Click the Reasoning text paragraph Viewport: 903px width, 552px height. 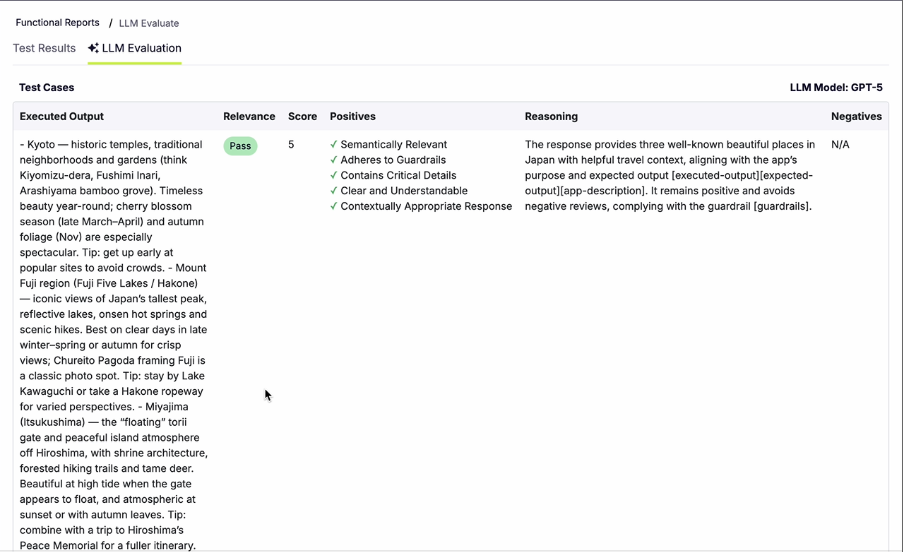(x=670, y=176)
